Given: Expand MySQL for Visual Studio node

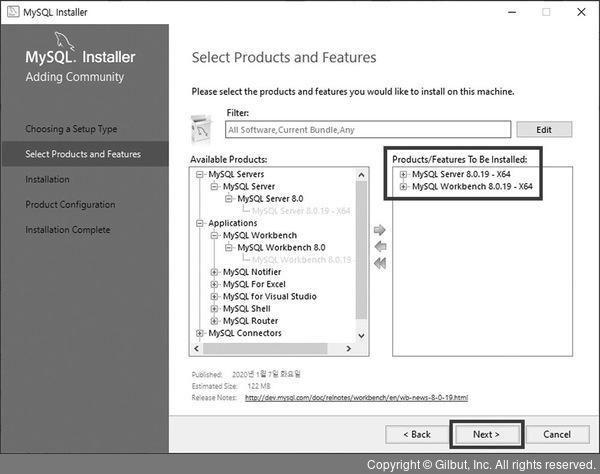Looking at the screenshot, I should (x=214, y=297).
